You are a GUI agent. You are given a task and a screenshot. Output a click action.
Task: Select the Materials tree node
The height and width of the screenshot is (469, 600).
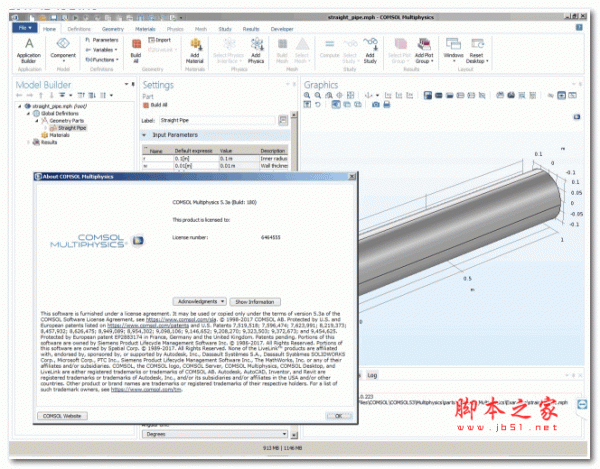(56, 135)
